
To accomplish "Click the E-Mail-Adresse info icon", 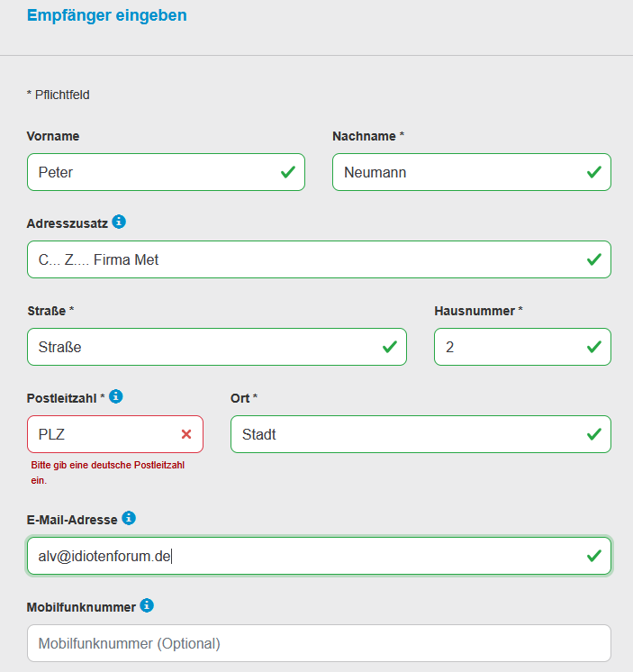I will pyautogui.click(x=129, y=518).
